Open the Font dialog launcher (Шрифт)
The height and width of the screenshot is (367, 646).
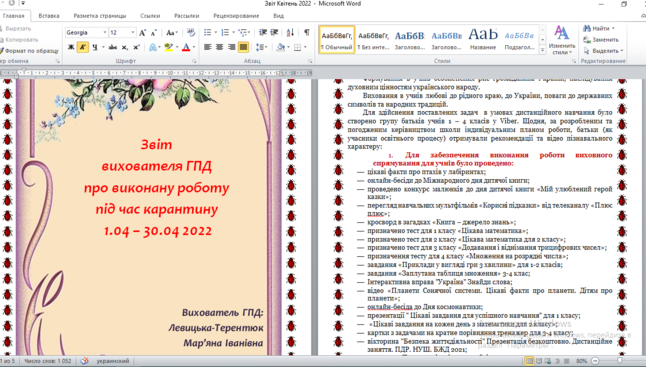(194, 61)
